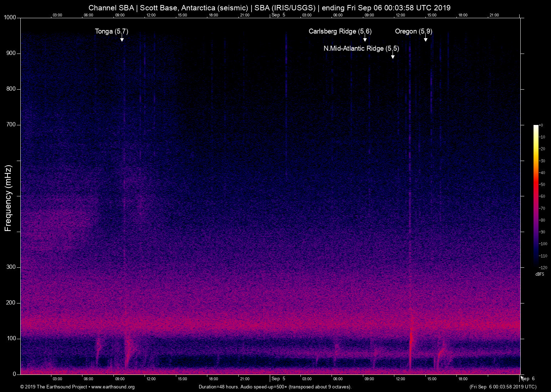Click the arrow beneath Carlsberg Ridge (5.6)

pos(365,39)
